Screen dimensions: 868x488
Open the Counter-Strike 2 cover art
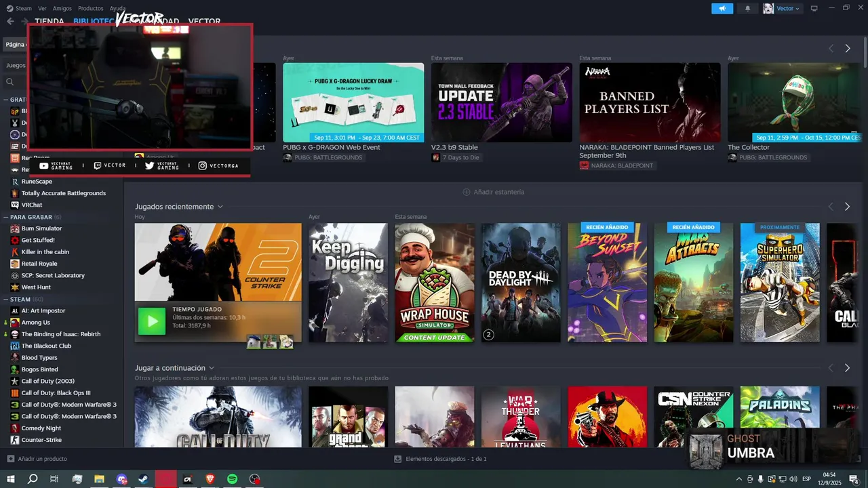coord(218,262)
